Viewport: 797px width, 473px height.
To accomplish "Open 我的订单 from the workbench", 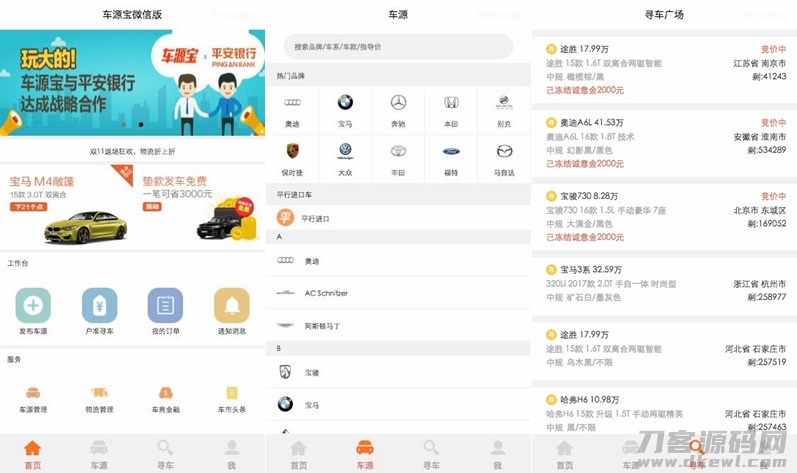I will click(x=165, y=306).
